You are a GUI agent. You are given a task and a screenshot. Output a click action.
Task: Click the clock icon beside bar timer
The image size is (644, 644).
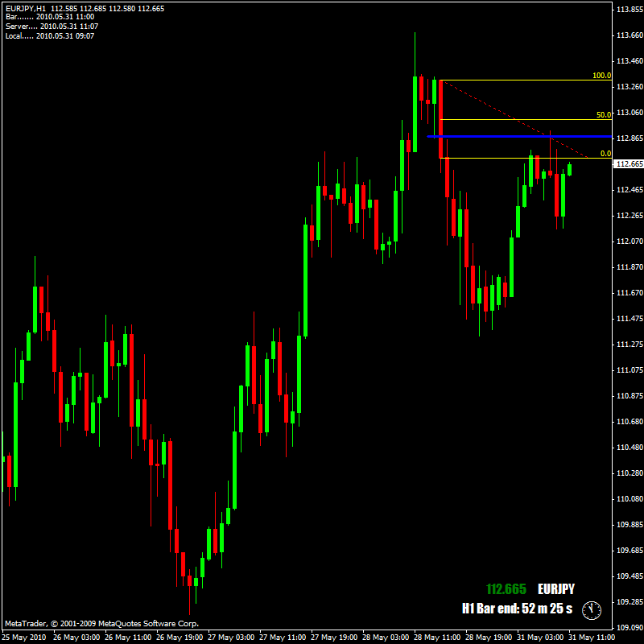tap(592, 610)
